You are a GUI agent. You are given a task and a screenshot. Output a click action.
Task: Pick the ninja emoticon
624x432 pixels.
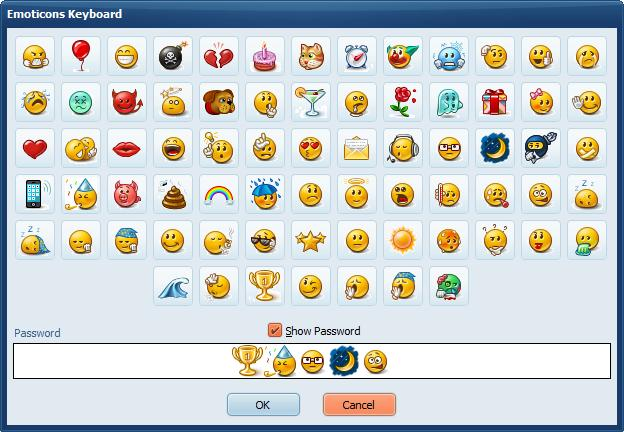(541, 148)
